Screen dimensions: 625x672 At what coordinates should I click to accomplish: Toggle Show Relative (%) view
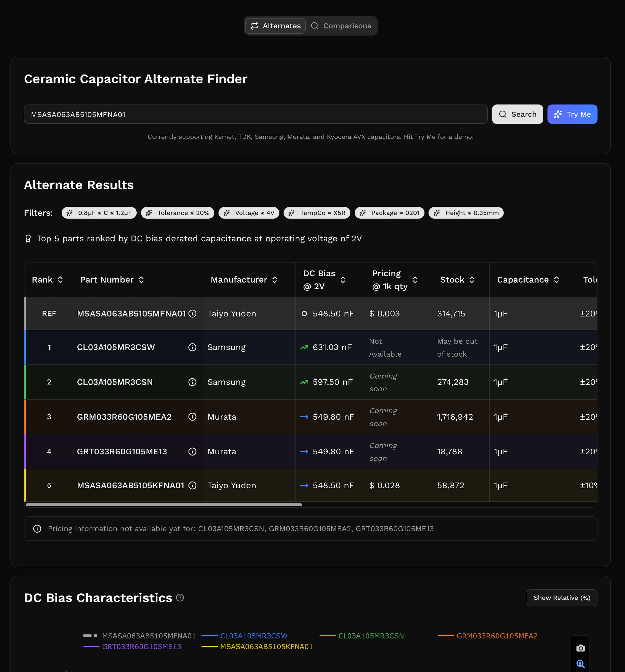[x=562, y=598]
